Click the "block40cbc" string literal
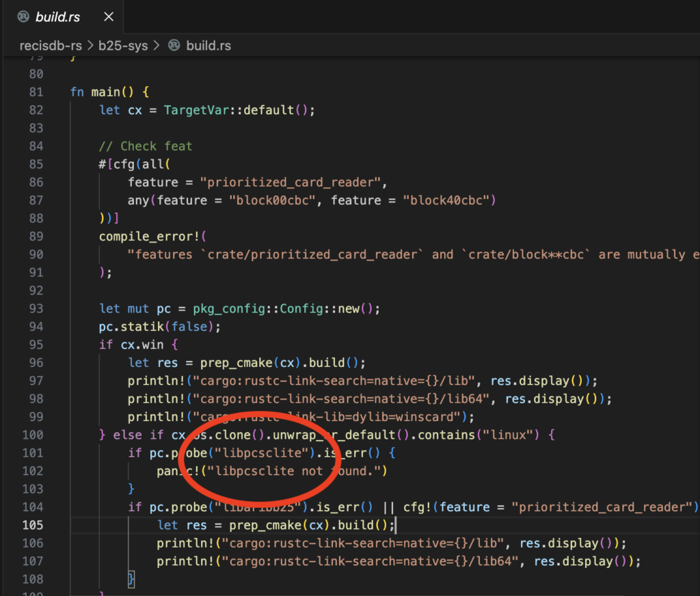Viewport: 700px width, 596px height. [x=446, y=200]
